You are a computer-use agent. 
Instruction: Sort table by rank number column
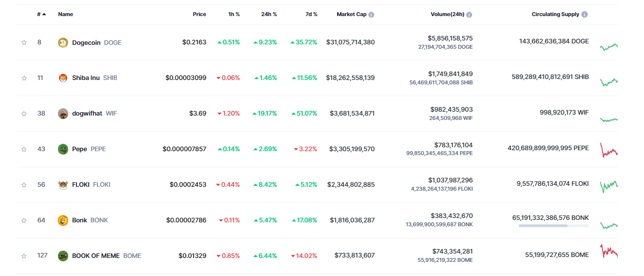(41, 14)
